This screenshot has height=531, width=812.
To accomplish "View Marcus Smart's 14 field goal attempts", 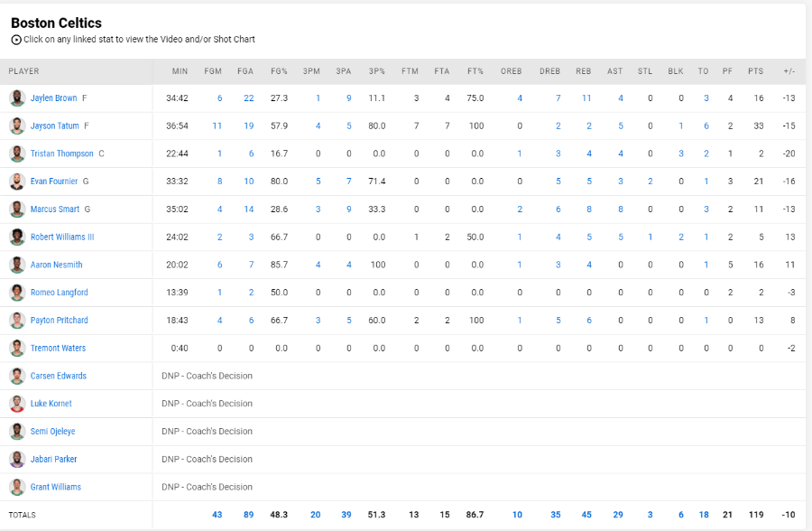I will tap(249, 210).
